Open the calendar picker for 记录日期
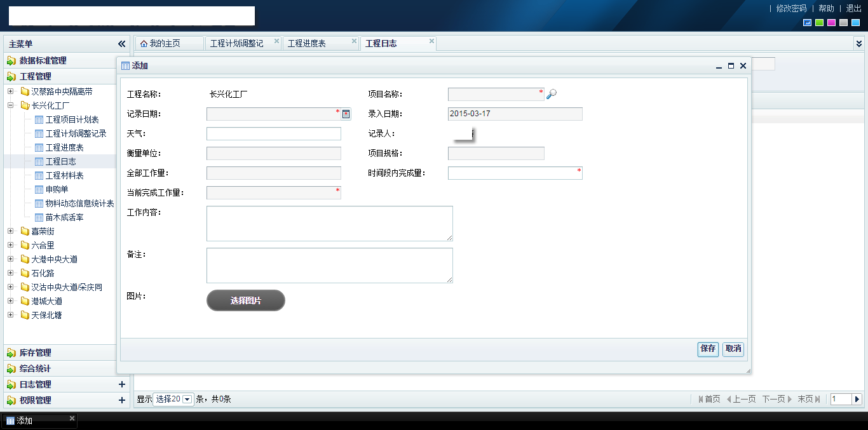Viewport: 868px width, 430px height. click(x=346, y=114)
